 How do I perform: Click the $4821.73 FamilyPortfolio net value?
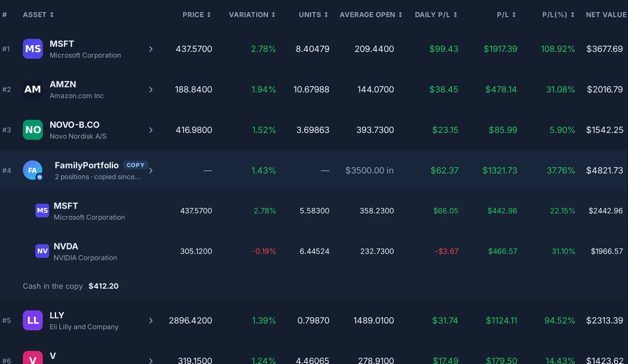click(605, 170)
